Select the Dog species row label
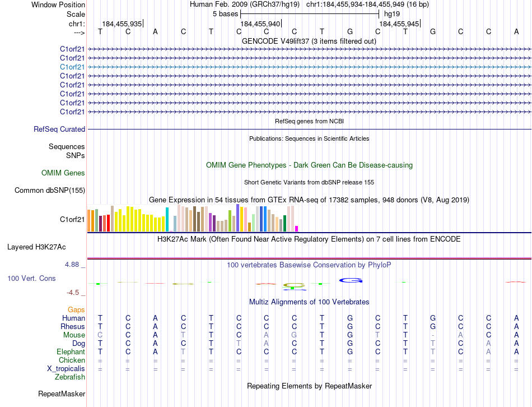532x407 pixels. click(x=79, y=344)
